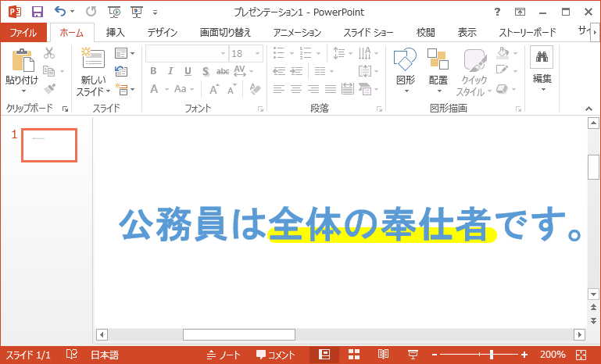Justify text in paragraph group
This screenshot has width=601, height=364.
(x=331, y=89)
